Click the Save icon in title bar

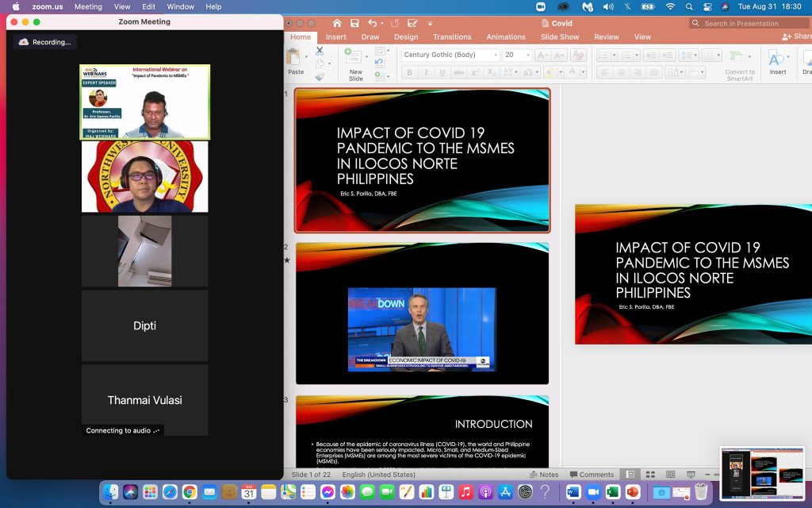point(354,24)
